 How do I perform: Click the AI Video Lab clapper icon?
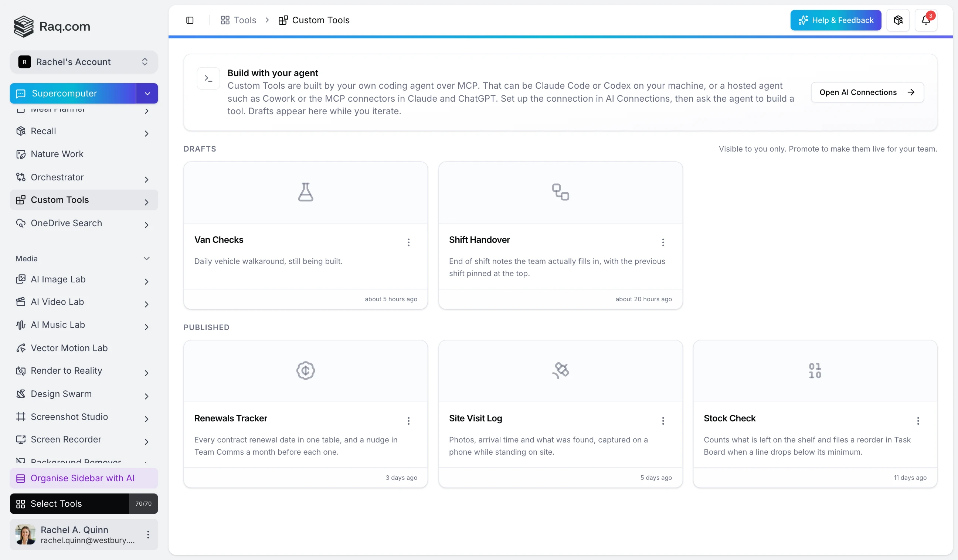(x=21, y=302)
